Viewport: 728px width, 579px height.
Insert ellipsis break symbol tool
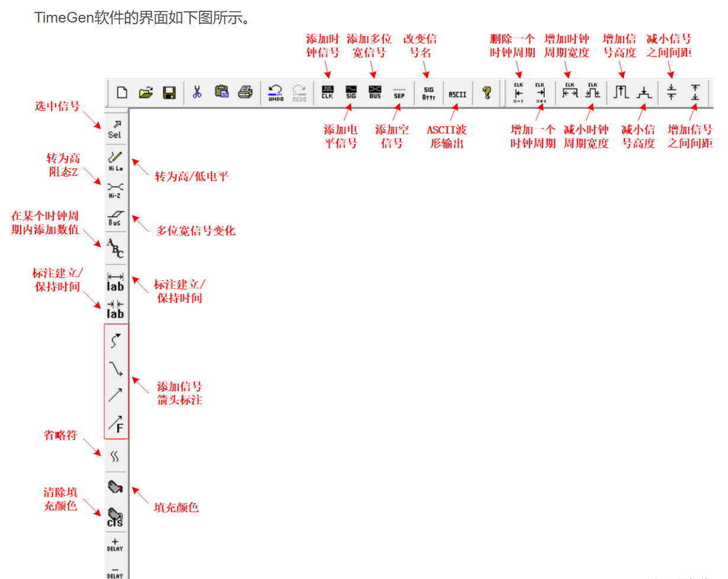(116, 456)
